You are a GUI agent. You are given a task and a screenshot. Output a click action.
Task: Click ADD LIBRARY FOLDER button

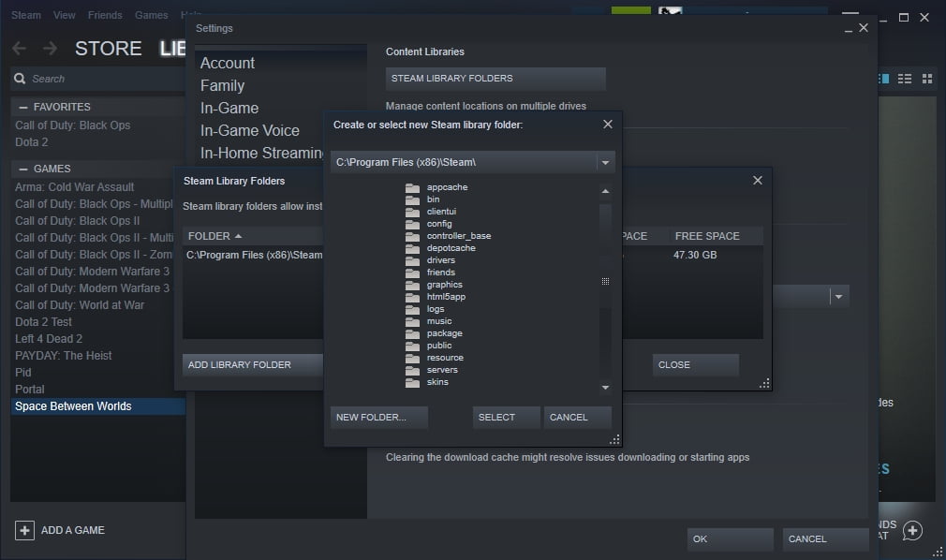(252, 364)
